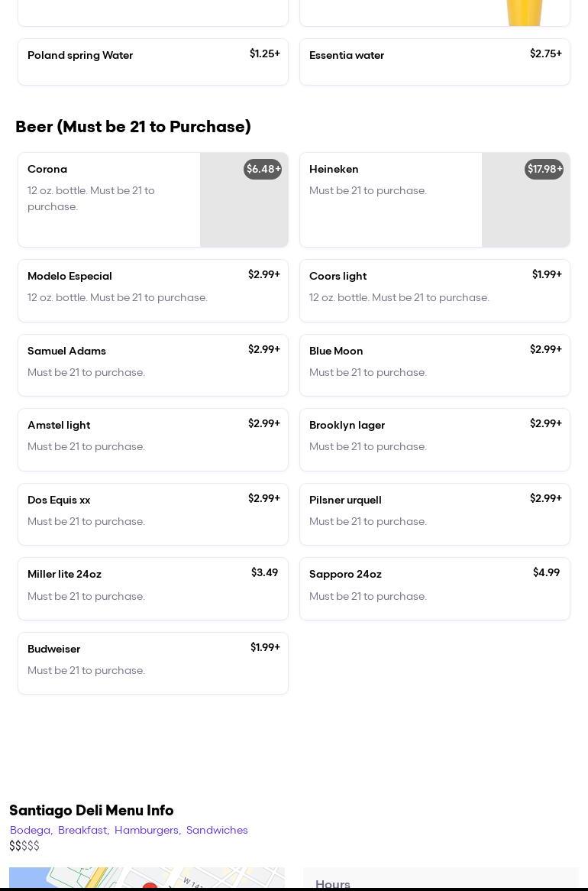Select the Sapporo 24oz item
Viewport: 588px width, 891px height.
[435, 588]
